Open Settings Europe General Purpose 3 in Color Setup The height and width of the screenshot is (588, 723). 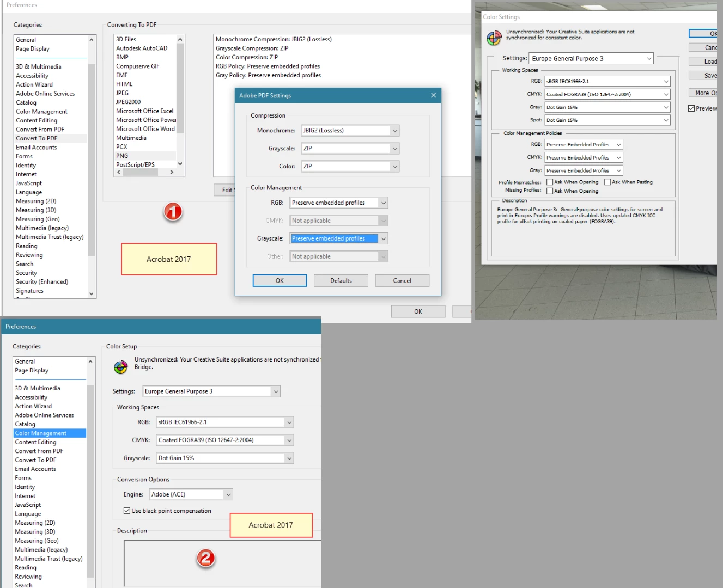pyautogui.click(x=211, y=391)
